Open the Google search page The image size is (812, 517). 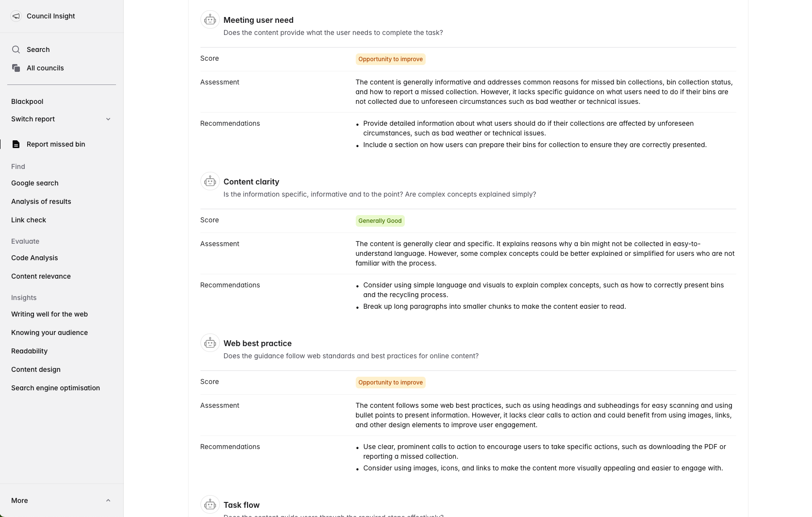pyautogui.click(x=35, y=183)
